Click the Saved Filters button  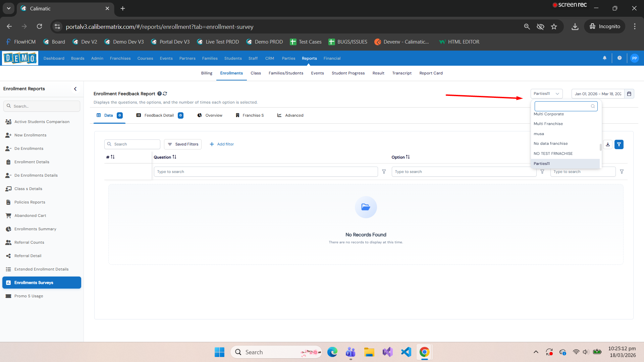pos(183,144)
